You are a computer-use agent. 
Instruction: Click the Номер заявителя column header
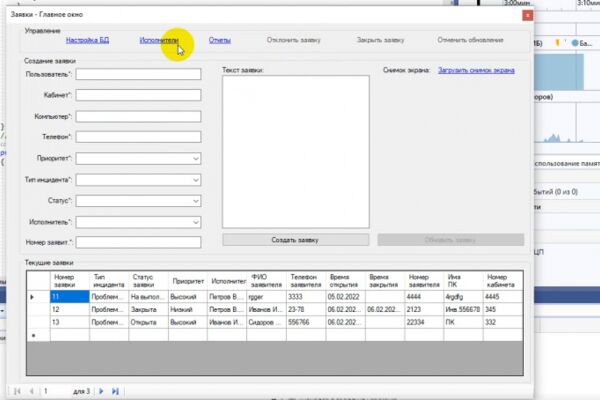click(x=424, y=281)
